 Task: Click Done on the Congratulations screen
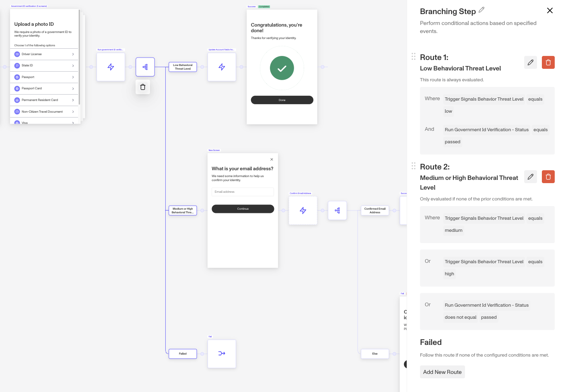coord(282,100)
